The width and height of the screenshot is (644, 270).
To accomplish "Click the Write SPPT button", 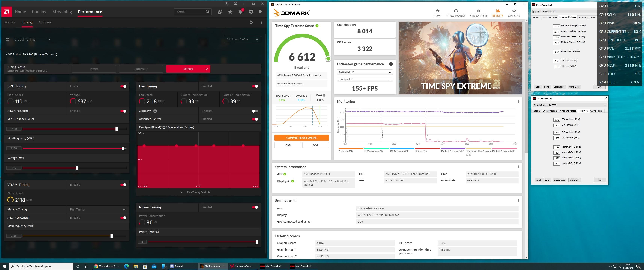I will (x=574, y=180).
